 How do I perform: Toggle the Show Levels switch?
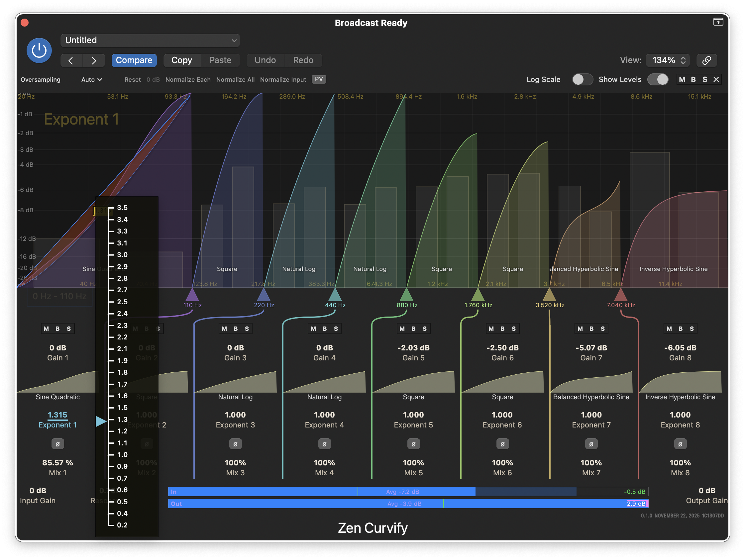point(657,79)
